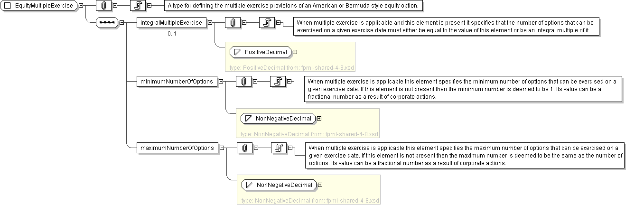Viewport: 644px width, 205px height.
Task: Select the maximumNumberOfOptions description text box
Action: (x=463, y=155)
